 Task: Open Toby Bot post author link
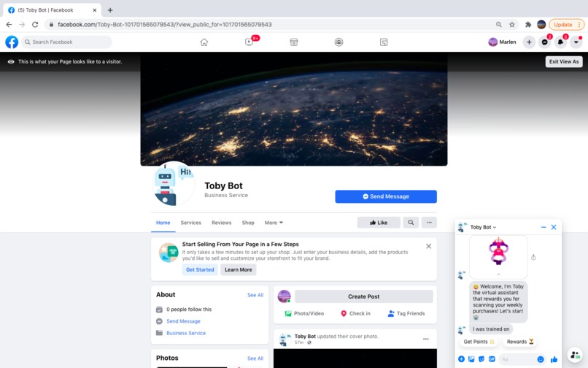[x=305, y=337]
